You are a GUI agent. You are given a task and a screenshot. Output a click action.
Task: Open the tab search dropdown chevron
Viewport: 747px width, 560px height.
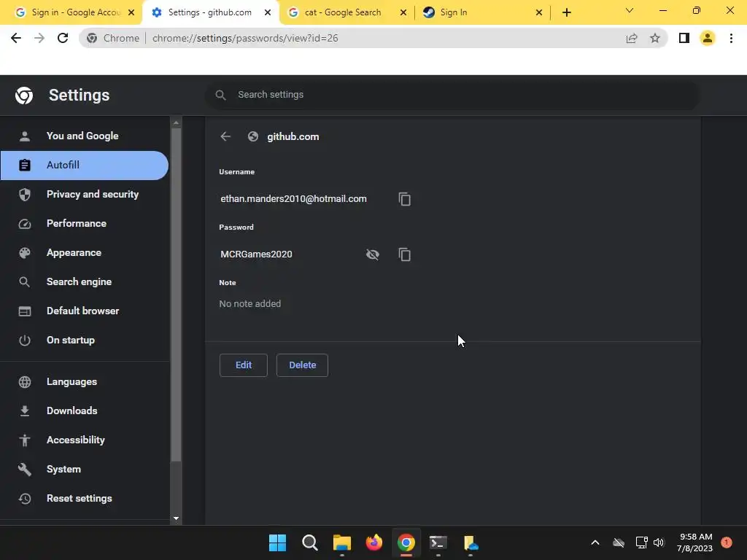click(630, 10)
